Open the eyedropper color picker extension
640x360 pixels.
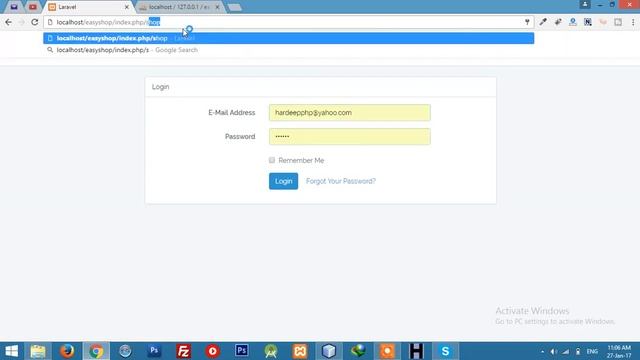coord(543,22)
